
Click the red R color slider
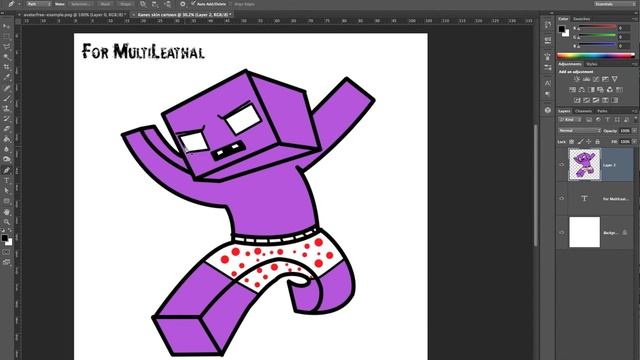(597, 28)
